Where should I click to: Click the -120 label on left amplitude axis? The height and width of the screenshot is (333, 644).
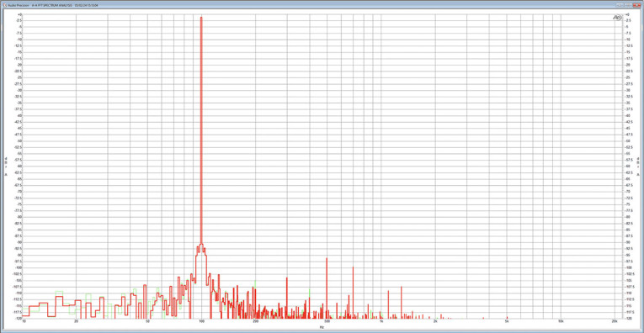[x=19, y=318]
